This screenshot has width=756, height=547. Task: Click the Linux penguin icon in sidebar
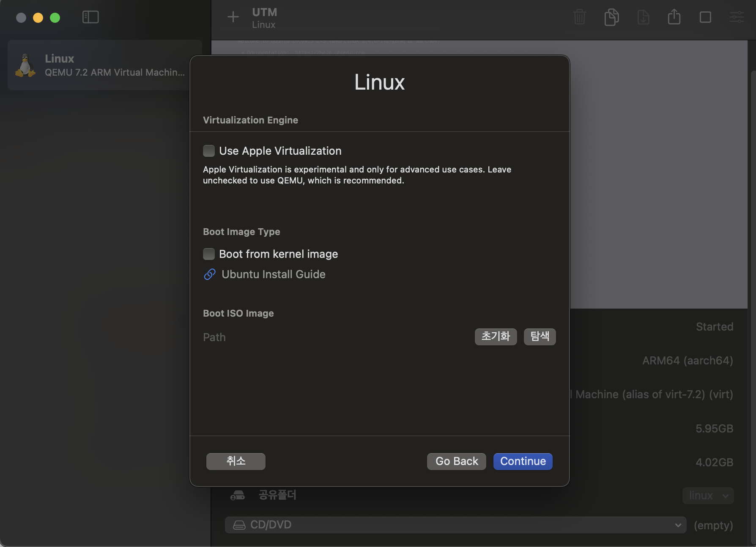25,66
